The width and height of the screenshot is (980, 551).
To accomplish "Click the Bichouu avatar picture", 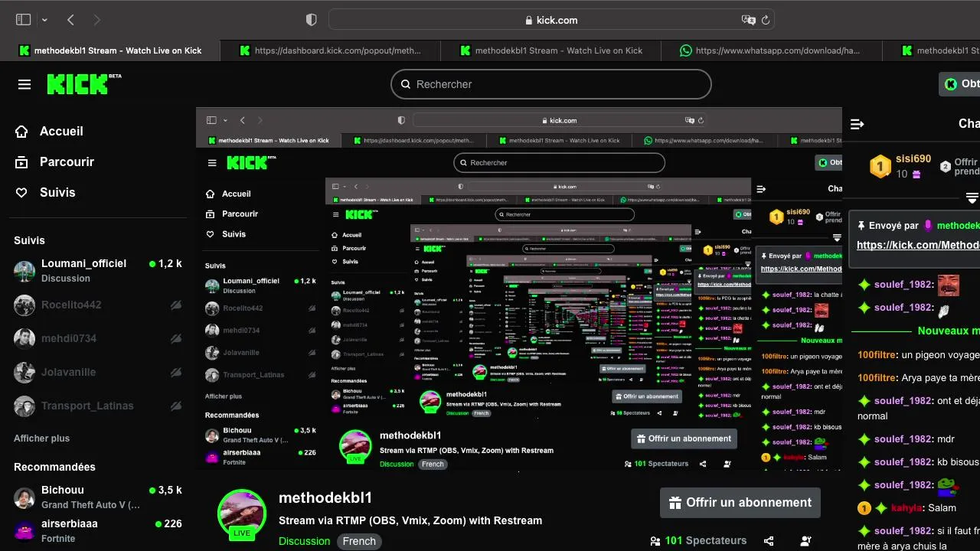I will tap(24, 498).
